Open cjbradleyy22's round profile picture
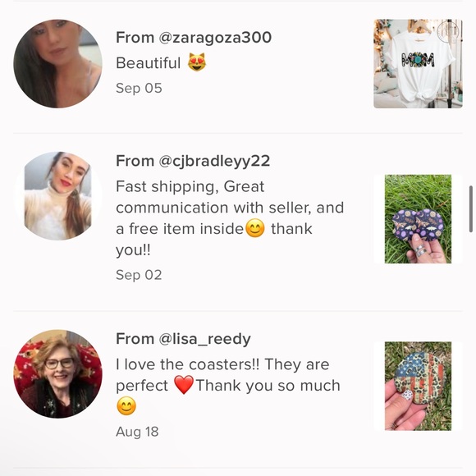Screen dimensions: 476x476 57,196
